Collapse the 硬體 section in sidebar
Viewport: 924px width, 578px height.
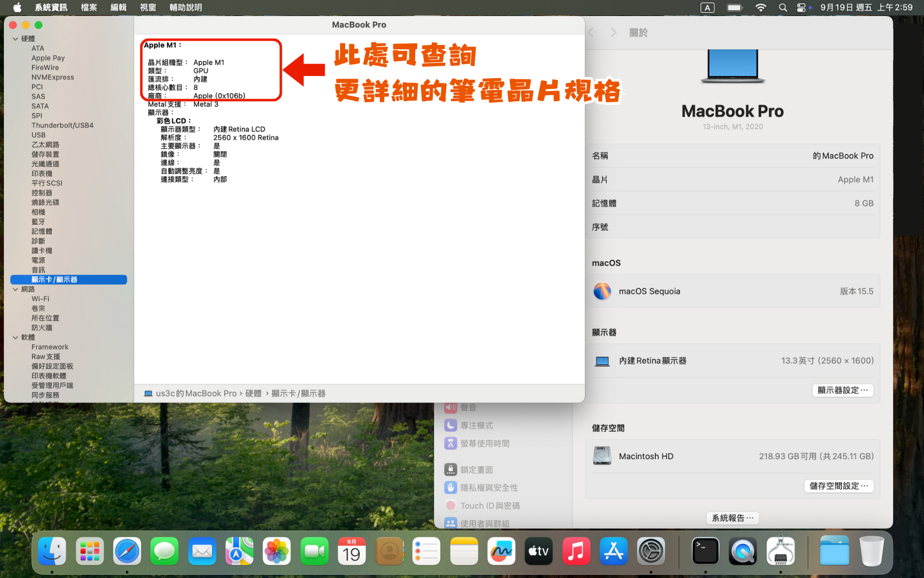pos(16,39)
